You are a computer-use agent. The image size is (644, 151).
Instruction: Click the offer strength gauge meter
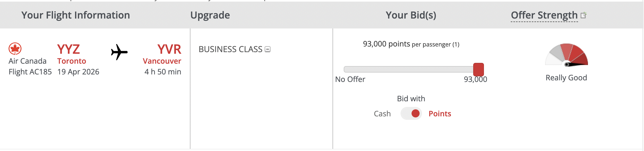coord(567,55)
